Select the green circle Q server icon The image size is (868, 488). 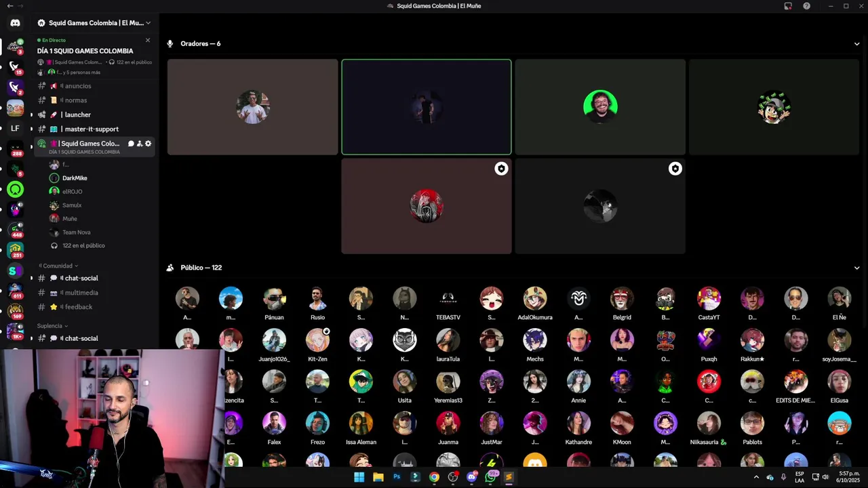point(15,190)
